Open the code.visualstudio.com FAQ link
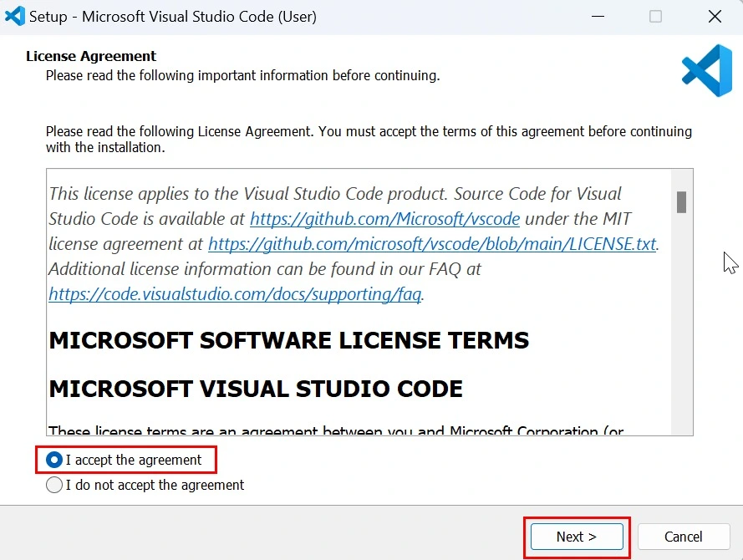This screenshot has width=743, height=560. (x=234, y=293)
